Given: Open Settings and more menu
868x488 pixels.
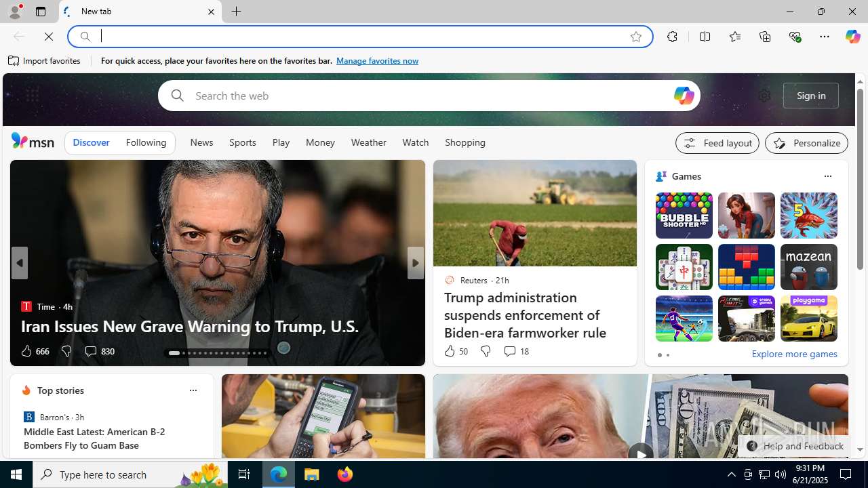Looking at the screenshot, I should tap(824, 37).
